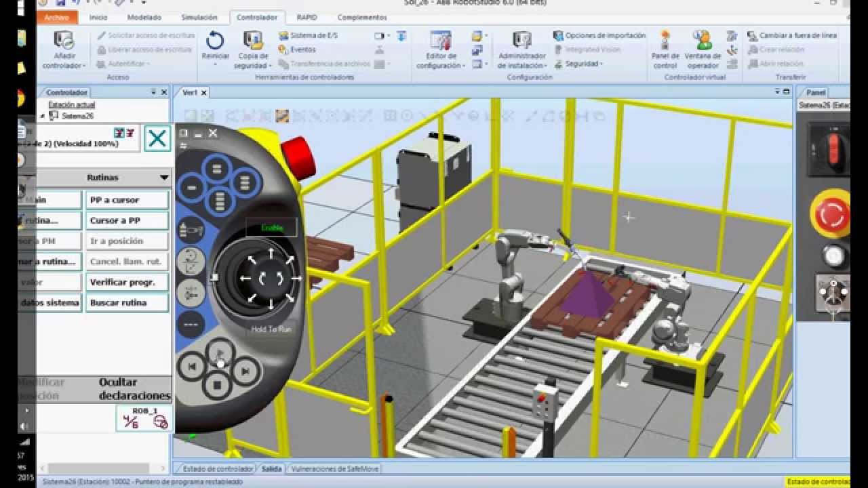The image size is (868, 488).
Task: Toggle increment button on FlexPendant
Action: pos(191,325)
